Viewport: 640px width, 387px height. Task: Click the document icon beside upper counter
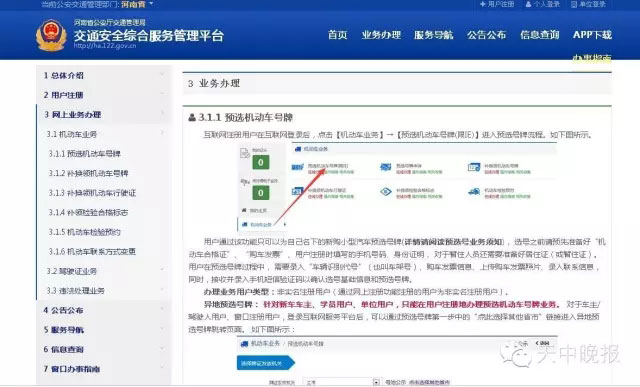tap(244, 153)
